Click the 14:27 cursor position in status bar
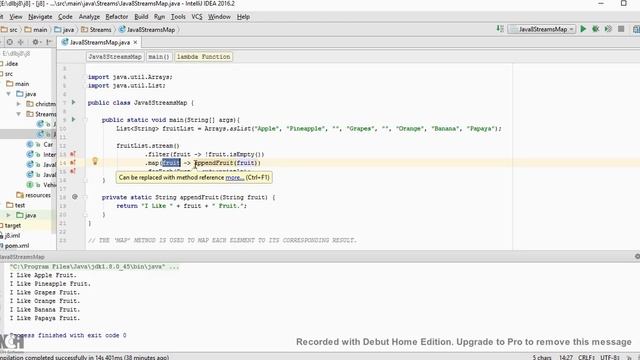 (565, 357)
